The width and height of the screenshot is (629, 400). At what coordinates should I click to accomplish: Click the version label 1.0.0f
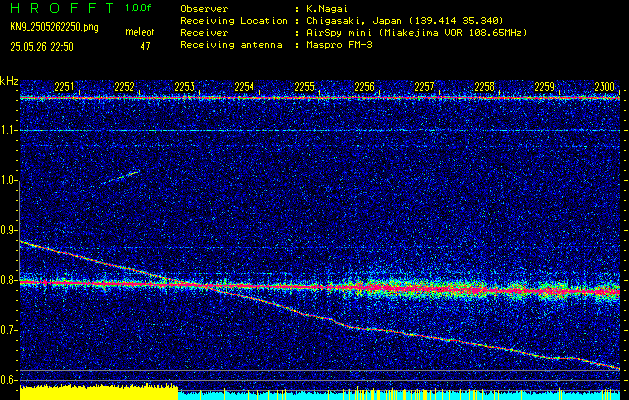(138, 8)
